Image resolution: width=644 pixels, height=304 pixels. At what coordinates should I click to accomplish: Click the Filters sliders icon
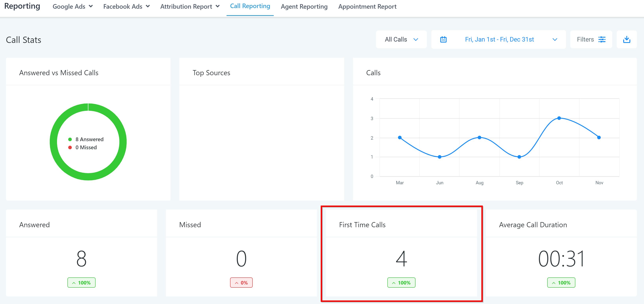[x=602, y=40]
